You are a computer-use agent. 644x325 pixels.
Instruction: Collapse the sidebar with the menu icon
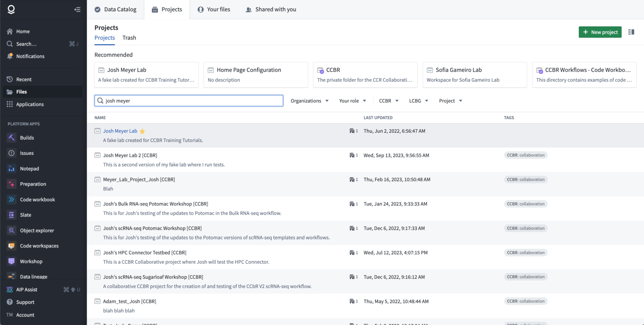pos(77,10)
